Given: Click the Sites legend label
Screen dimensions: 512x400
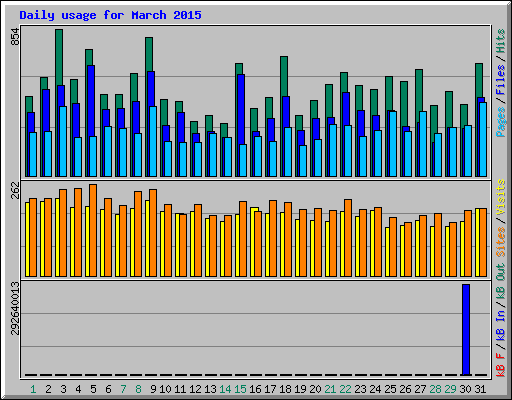Looking at the screenshot, I should click(x=501, y=242).
